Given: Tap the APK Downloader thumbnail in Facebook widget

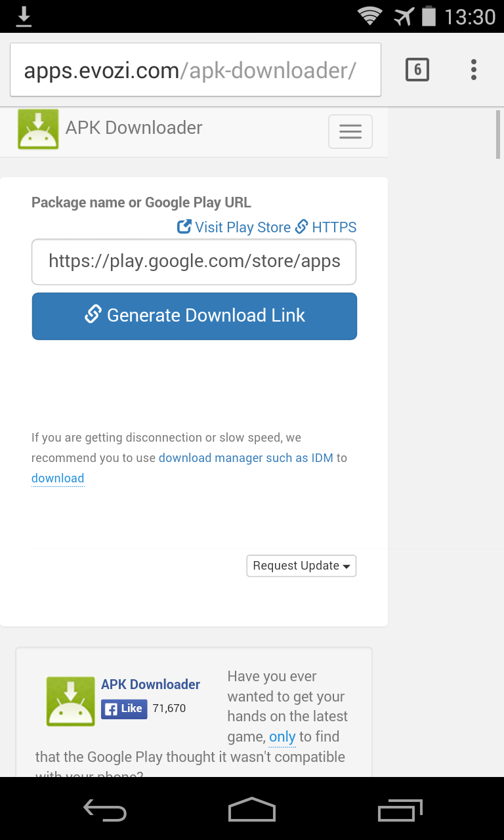Looking at the screenshot, I should pyautogui.click(x=71, y=702).
